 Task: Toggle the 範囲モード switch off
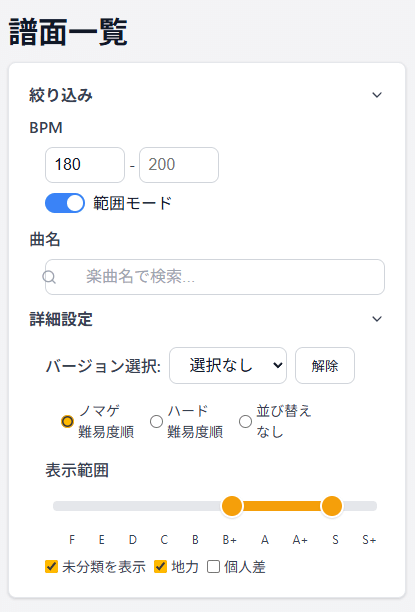65,203
